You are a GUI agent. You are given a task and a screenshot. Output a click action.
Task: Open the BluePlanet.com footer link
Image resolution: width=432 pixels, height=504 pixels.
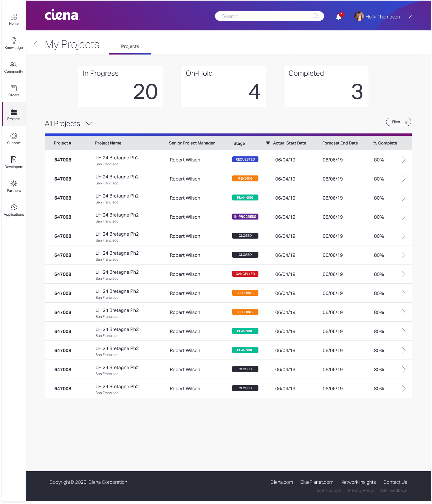pyautogui.click(x=317, y=482)
